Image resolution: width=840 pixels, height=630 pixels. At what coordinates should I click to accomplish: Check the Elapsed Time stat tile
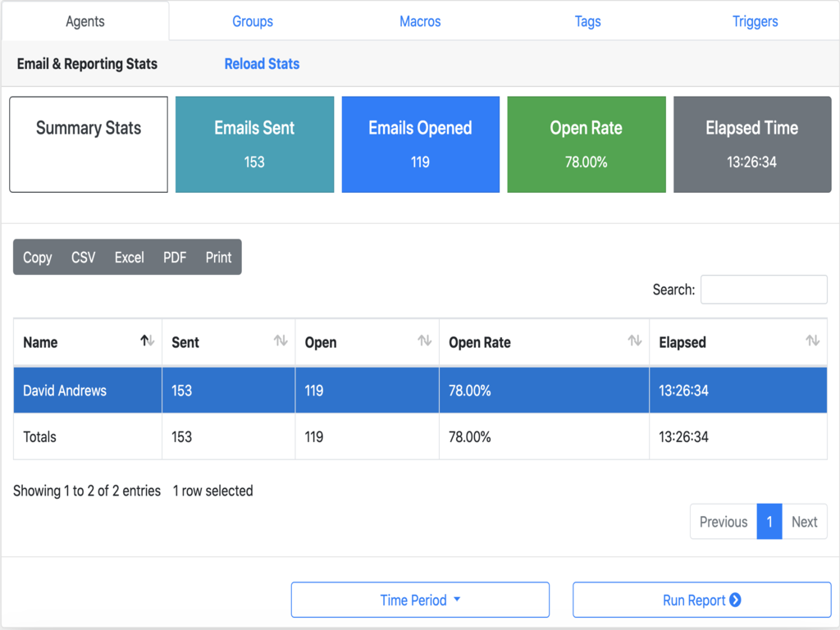[751, 144]
